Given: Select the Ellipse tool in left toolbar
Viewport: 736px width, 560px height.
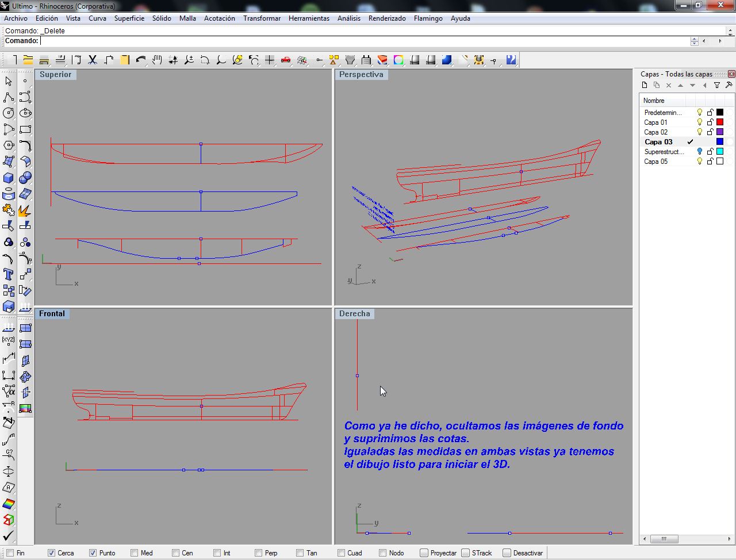Looking at the screenshot, I should 25,113.
